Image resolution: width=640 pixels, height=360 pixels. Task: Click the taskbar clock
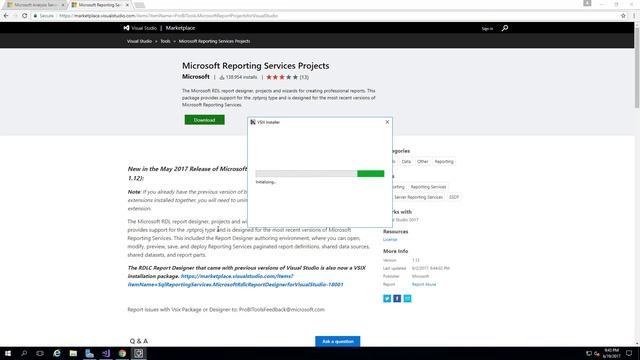(611, 353)
